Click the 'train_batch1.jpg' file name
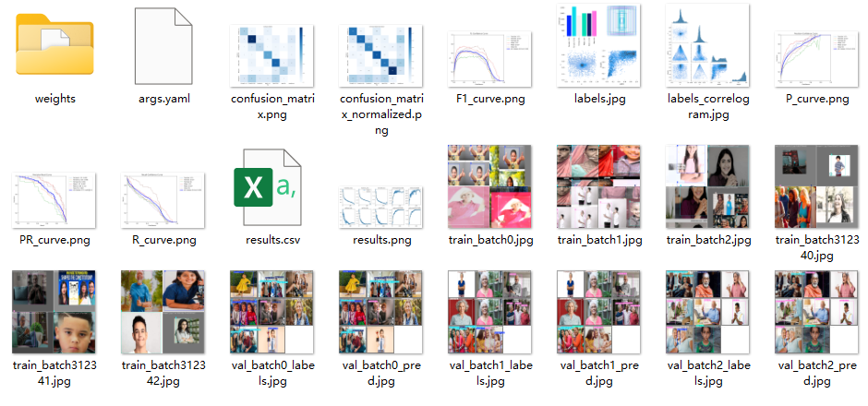Image resolution: width=868 pixels, height=406 pixels. point(598,241)
